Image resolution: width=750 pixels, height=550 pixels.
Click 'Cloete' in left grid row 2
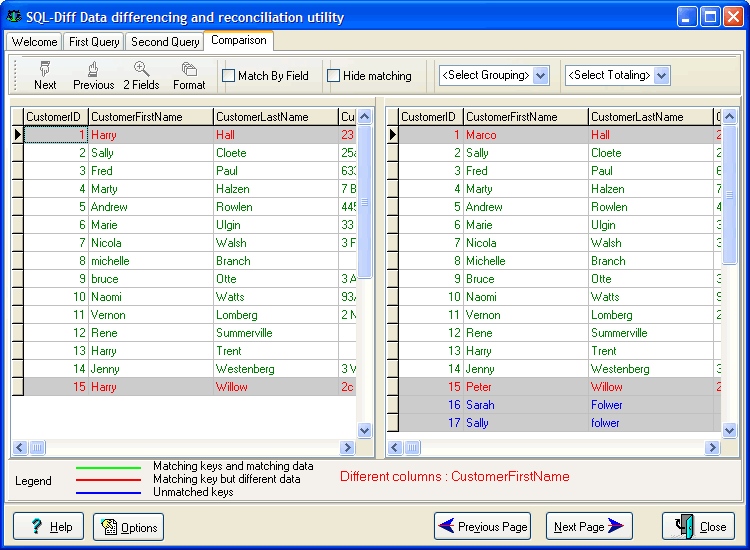(231, 153)
